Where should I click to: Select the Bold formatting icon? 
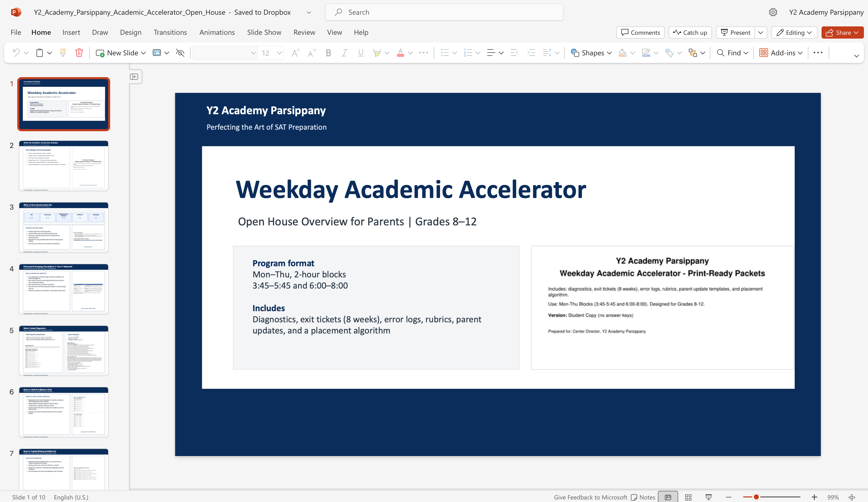tap(328, 52)
